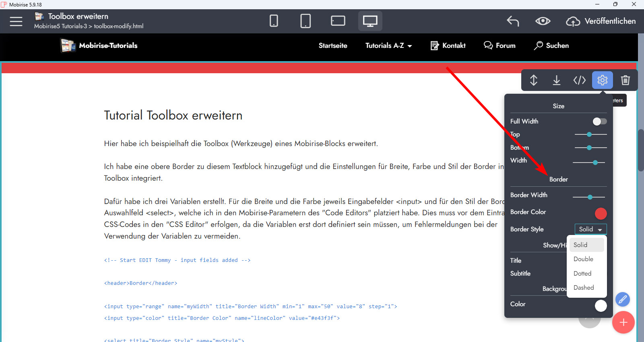Delete block with trash icon
Viewport: 644px width, 342px height.
(625, 80)
